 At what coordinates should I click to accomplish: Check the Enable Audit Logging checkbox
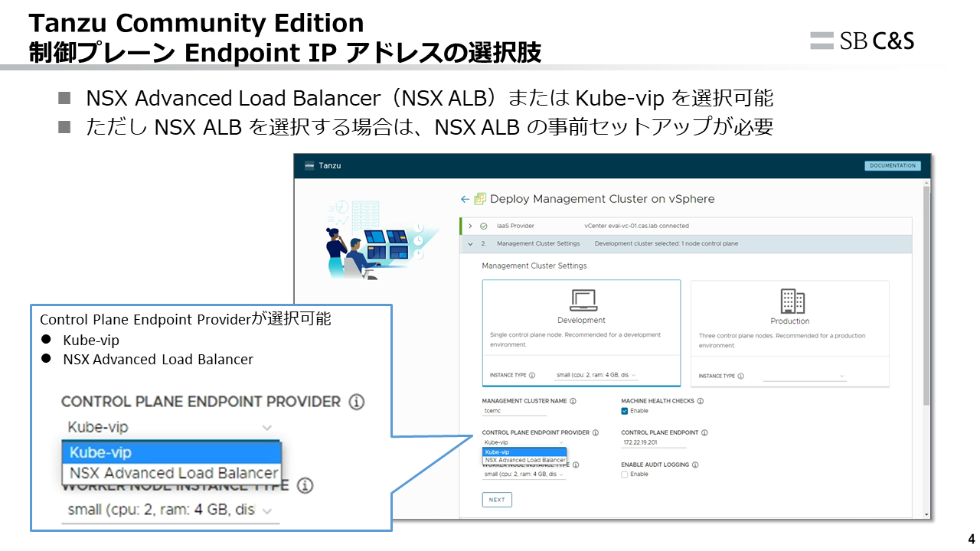pos(625,474)
